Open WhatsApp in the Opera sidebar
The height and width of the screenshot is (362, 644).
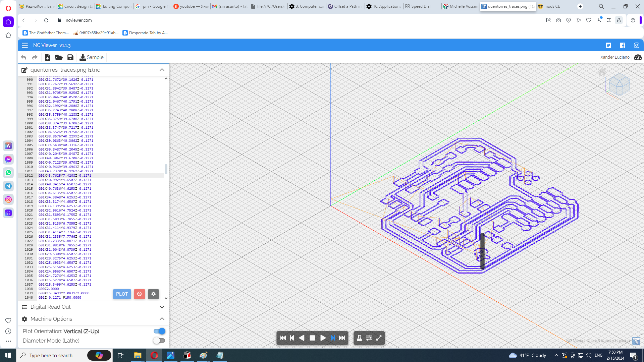[x=8, y=173]
